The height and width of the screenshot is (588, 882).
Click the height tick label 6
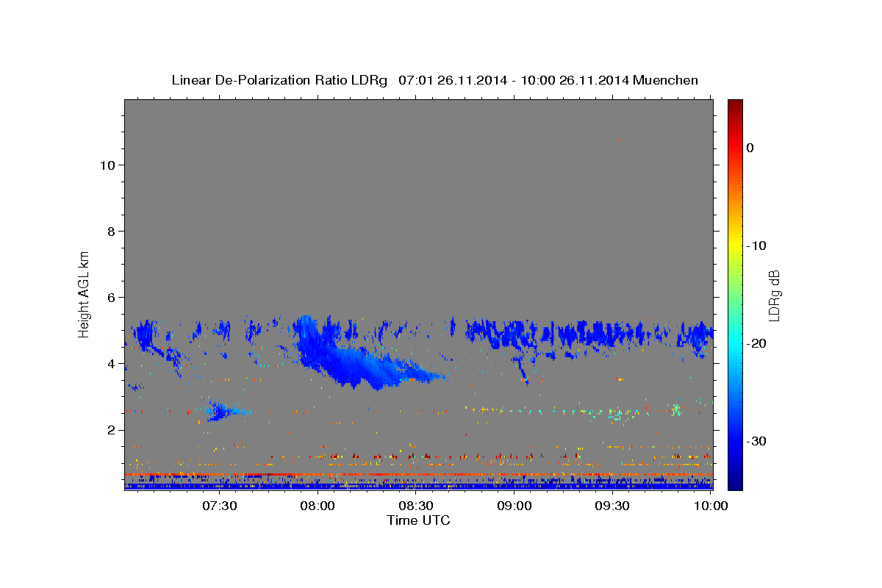pos(110,297)
